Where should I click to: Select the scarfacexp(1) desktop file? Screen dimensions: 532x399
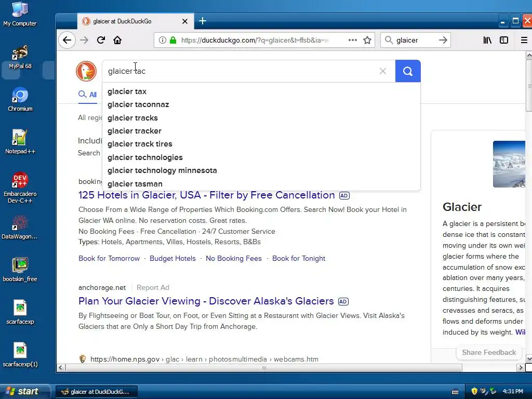[x=20, y=355]
